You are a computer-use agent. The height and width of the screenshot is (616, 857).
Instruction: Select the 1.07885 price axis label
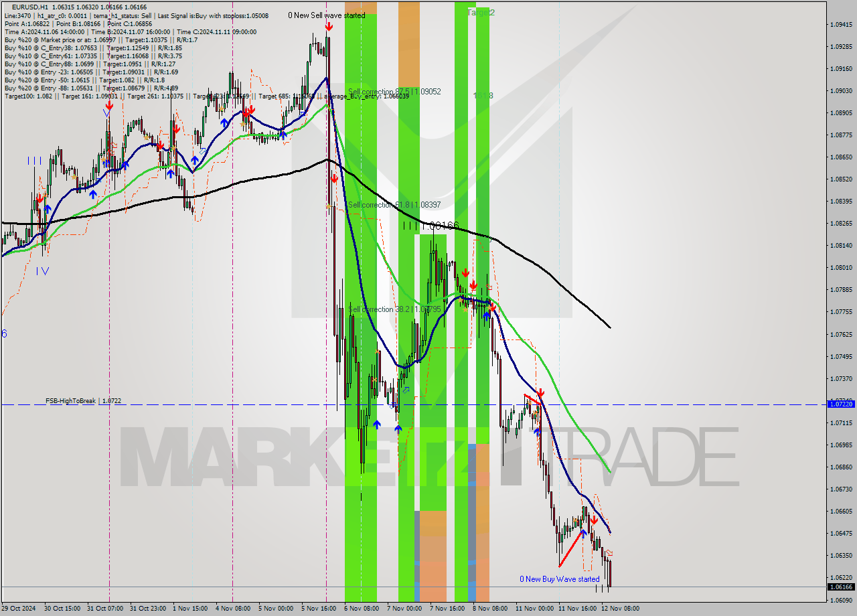pyautogui.click(x=841, y=289)
